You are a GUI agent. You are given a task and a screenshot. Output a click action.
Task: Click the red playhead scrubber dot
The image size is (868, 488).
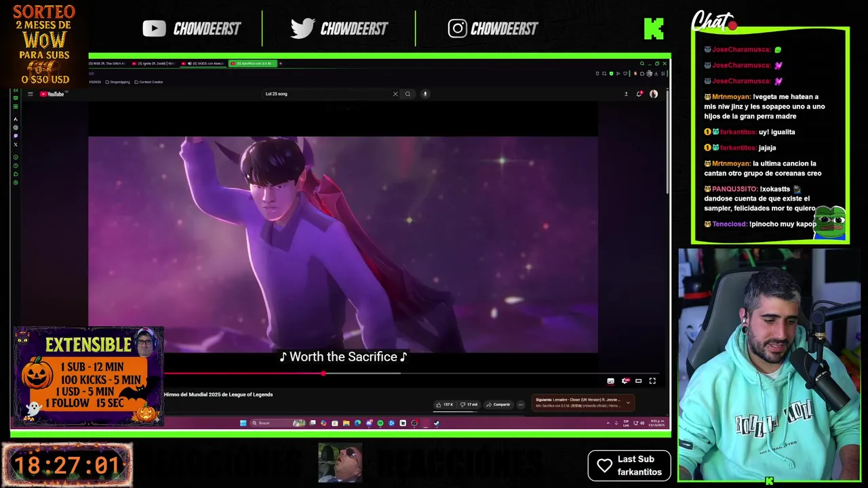click(x=323, y=373)
